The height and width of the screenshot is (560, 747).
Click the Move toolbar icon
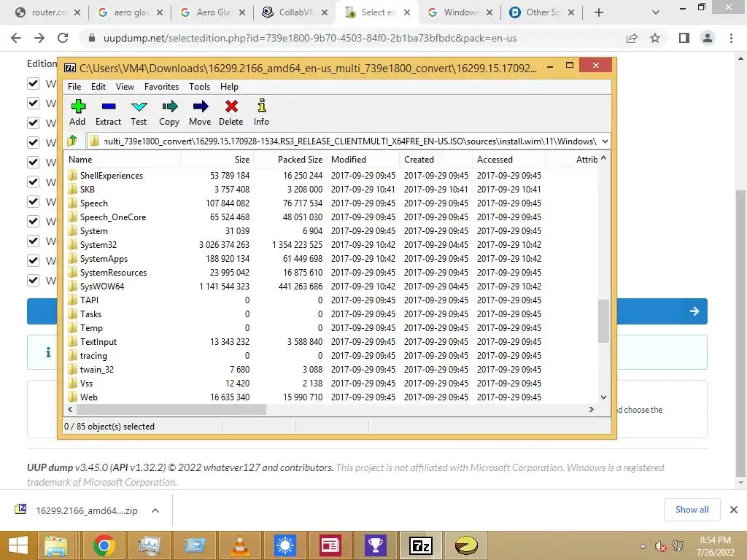200,112
